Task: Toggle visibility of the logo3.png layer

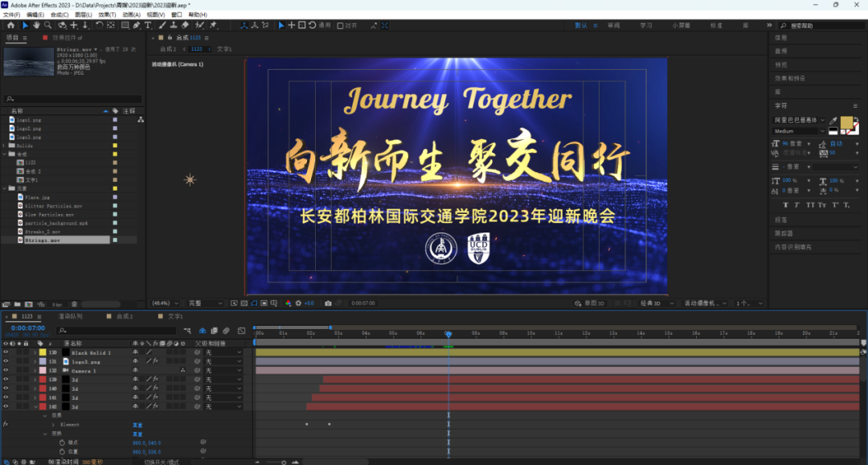Action: pyautogui.click(x=6, y=362)
